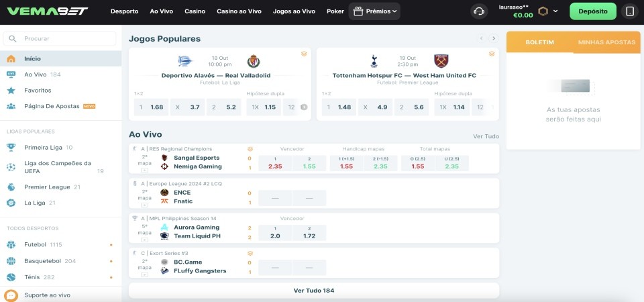This screenshot has width=644, height=302.
Task: Select West Ham win at 5.6
Action: click(411, 107)
